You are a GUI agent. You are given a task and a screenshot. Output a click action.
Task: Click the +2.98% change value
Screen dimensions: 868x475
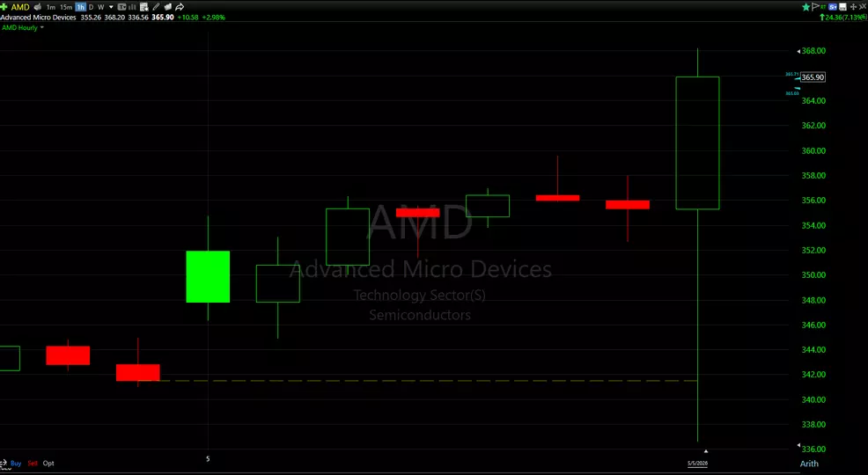pyautogui.click(x=213, y=17)
